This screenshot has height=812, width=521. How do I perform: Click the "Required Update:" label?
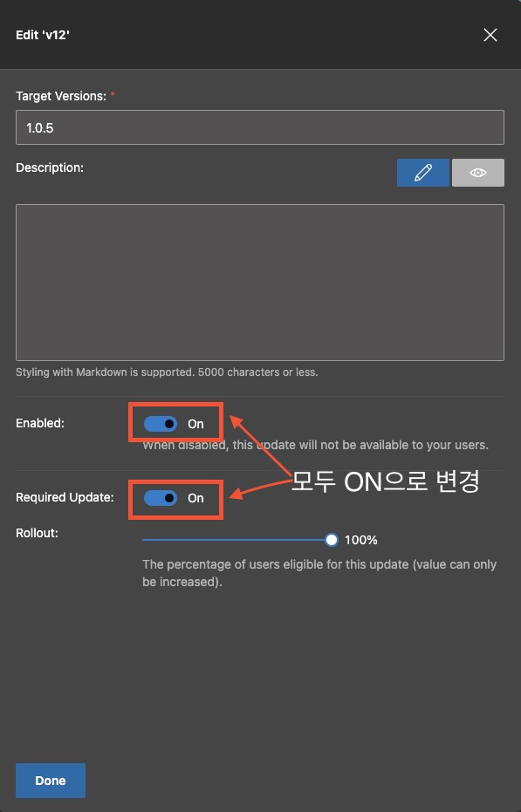(65, 497)
